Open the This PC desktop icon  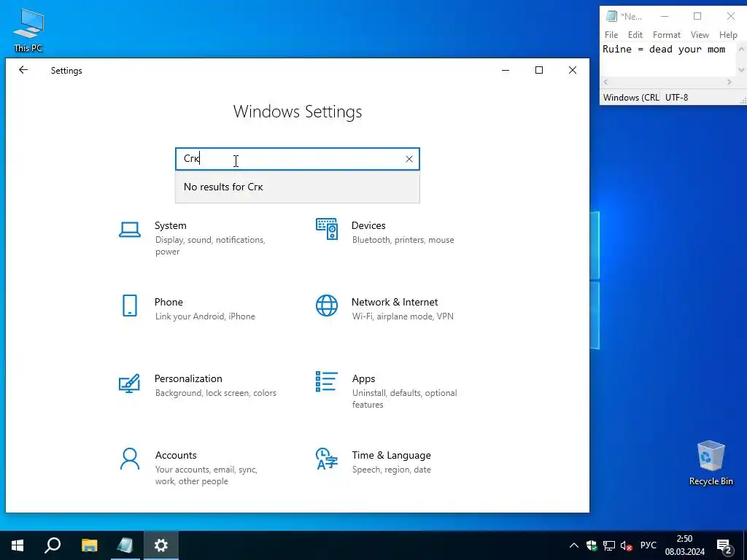pyautogui.click(x=28, y=31)
